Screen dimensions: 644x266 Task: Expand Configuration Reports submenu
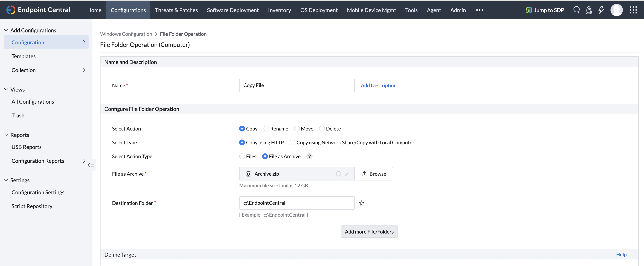point(84,161)
